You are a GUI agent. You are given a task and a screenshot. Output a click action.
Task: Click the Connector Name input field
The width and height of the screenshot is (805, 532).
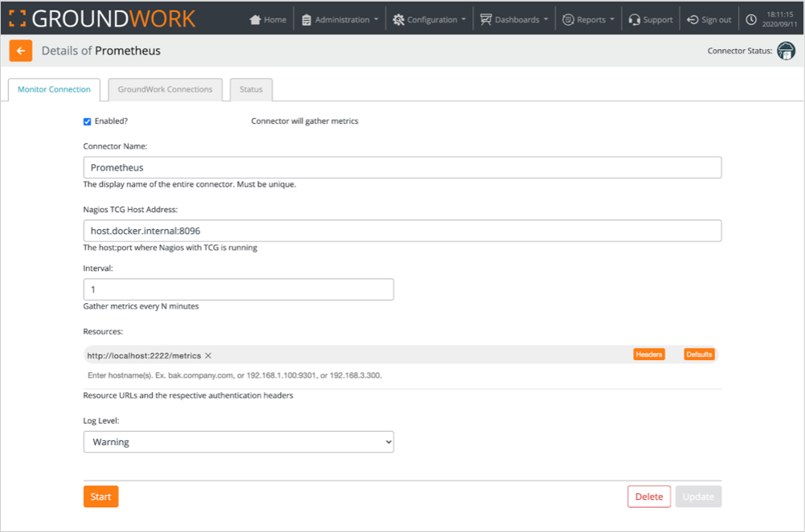click(x=402, y=168)
